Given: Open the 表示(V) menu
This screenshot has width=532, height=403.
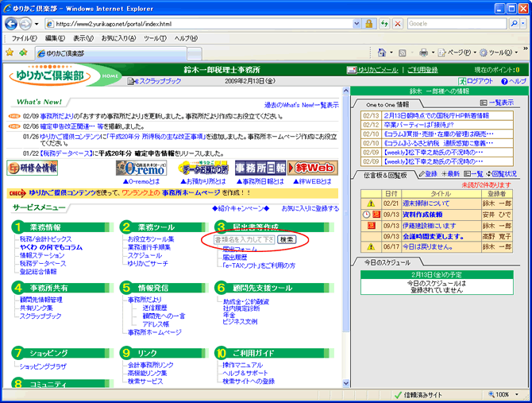Looking at the screenshot, I should (x=83, y=38).
